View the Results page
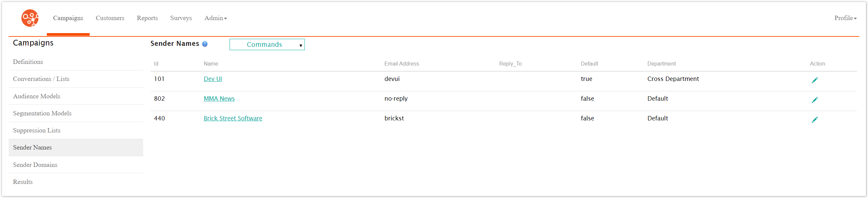The image size is (868, 198). pyautogui.click(x=22, y=182)
